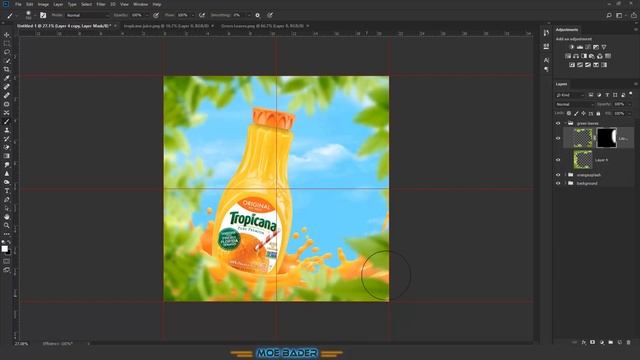This screenshot has height=360, width=640.
Task: Toggle lock image pixels brush icon
Action: (576, 113)
